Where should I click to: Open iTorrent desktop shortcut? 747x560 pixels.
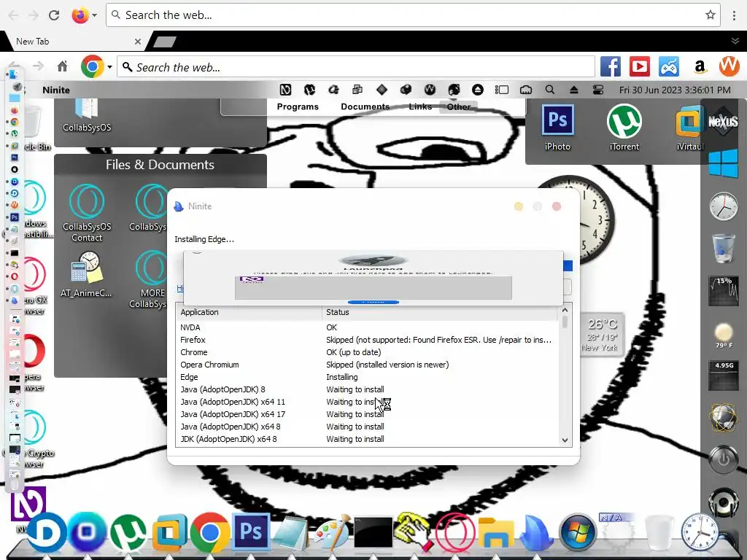pyautogui.click(x=624, y=128)
